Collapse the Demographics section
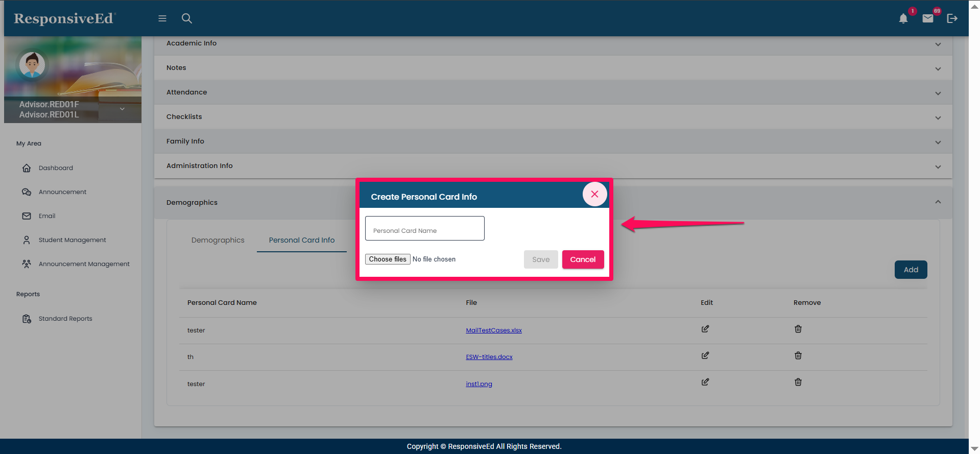980x454 pixels. point(938,202)
